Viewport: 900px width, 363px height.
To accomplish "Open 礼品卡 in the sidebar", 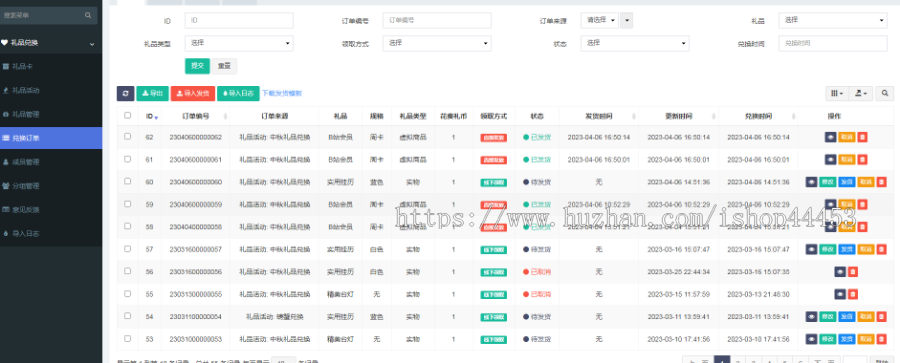I will 51,67.
